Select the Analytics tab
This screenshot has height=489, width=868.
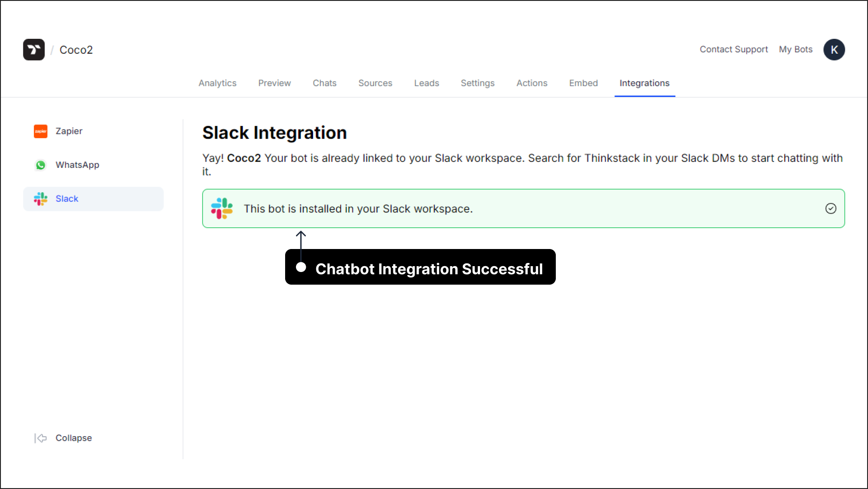point(217,83)
